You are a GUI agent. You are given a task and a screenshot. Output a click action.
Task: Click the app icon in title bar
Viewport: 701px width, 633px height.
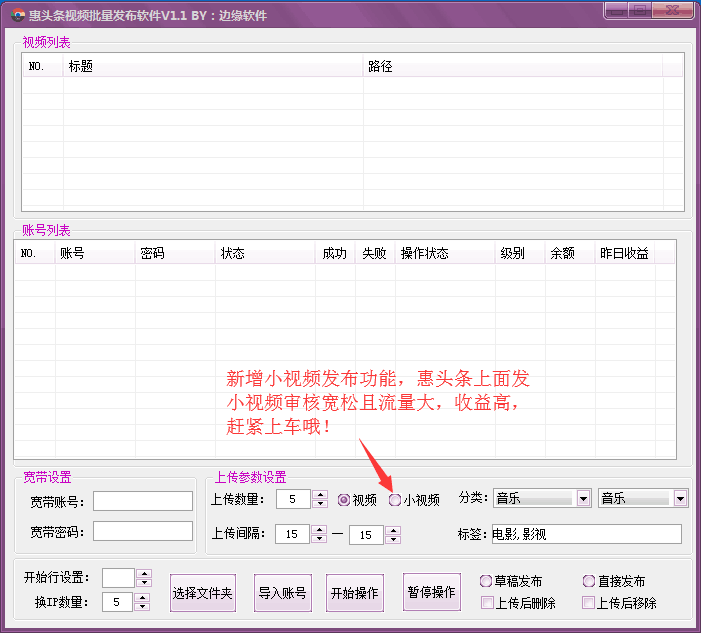[x=18, y=16]
